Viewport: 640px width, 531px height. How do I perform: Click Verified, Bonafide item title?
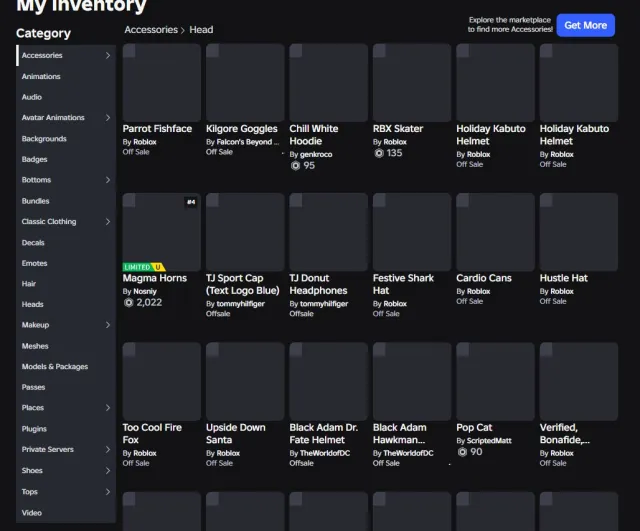coord(564,433)
